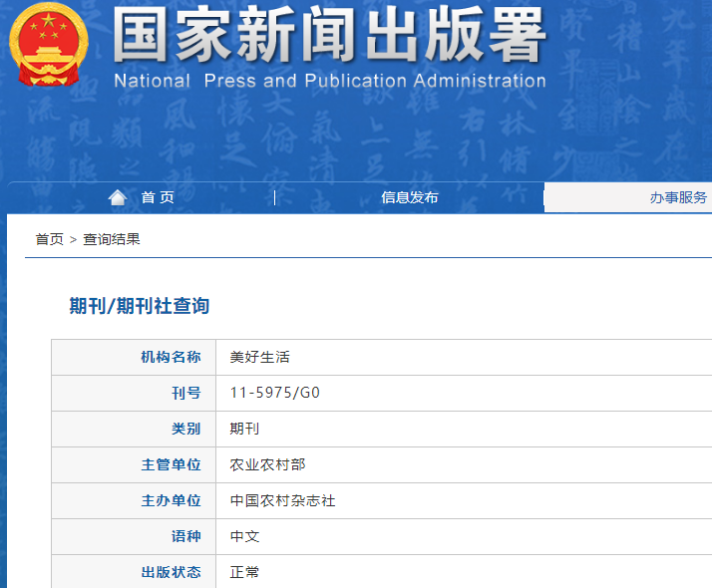Click the national emblem logo
Viewport: 712px width, 588px height.
point(49,45)
